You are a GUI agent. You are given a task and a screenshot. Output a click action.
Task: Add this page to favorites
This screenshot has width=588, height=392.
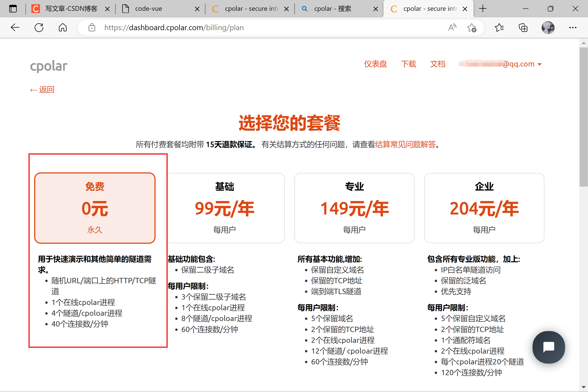tap(472, 27)
